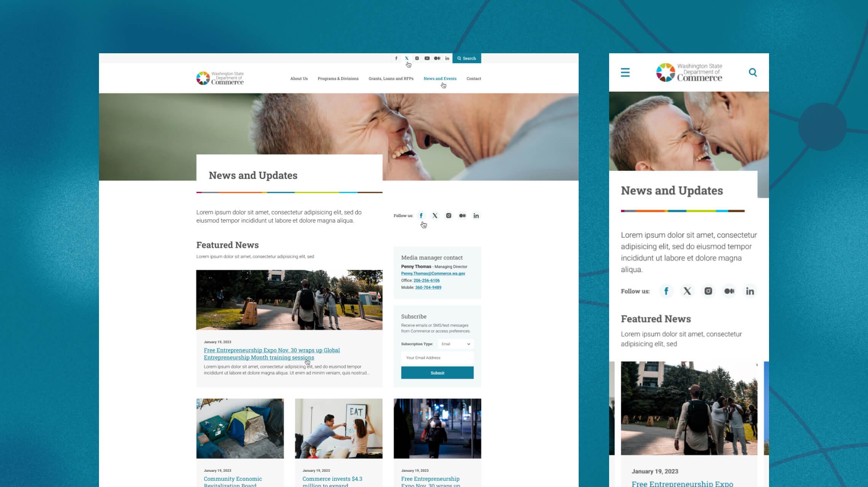Click the hamburger menu icon on mobile view

625,72
